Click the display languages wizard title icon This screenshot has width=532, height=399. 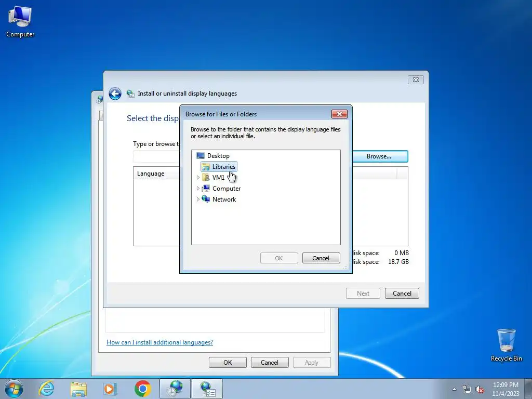tap(130, 94)
